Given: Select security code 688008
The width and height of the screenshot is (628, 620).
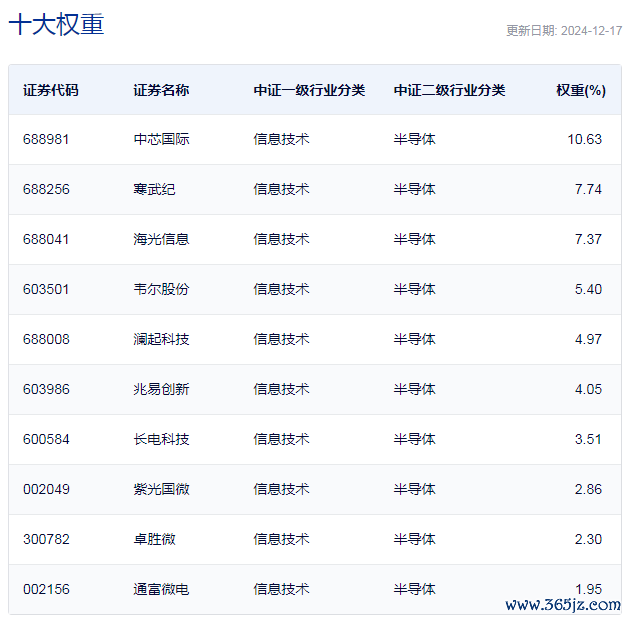Looking at the screenshot, I should pos(46,339).
